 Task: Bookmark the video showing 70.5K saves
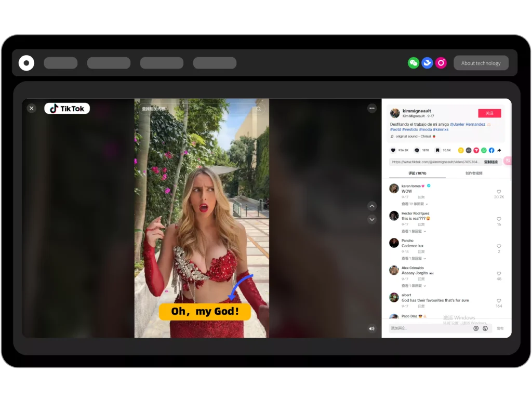click(437, 150)
